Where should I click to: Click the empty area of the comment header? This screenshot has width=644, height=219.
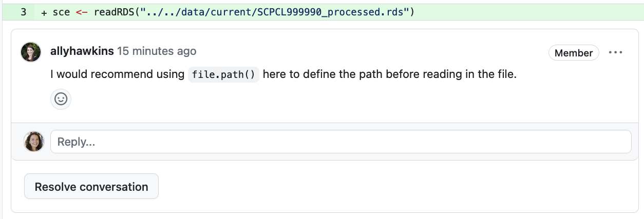(370, 52)
